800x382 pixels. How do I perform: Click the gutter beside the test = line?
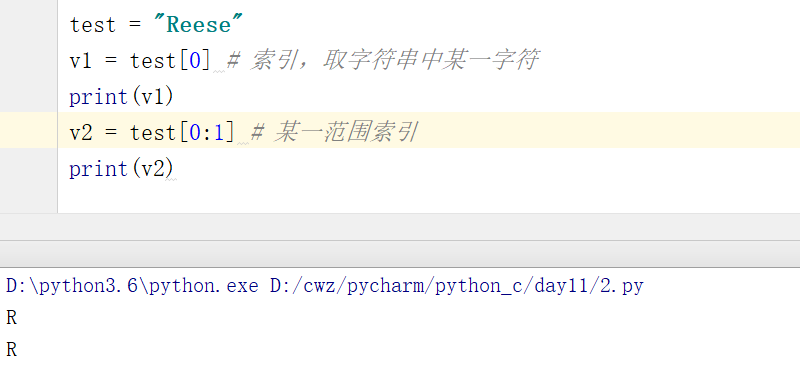click(x=29, y=23)
